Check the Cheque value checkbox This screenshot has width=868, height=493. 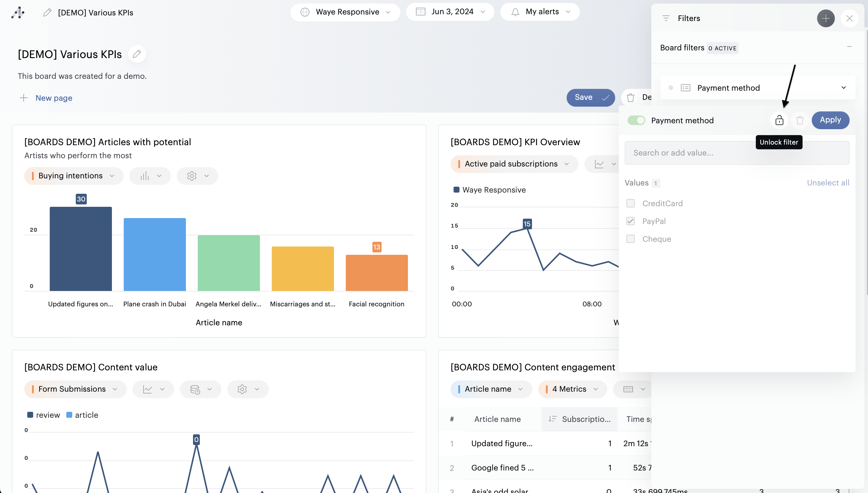tap(631, 239)
